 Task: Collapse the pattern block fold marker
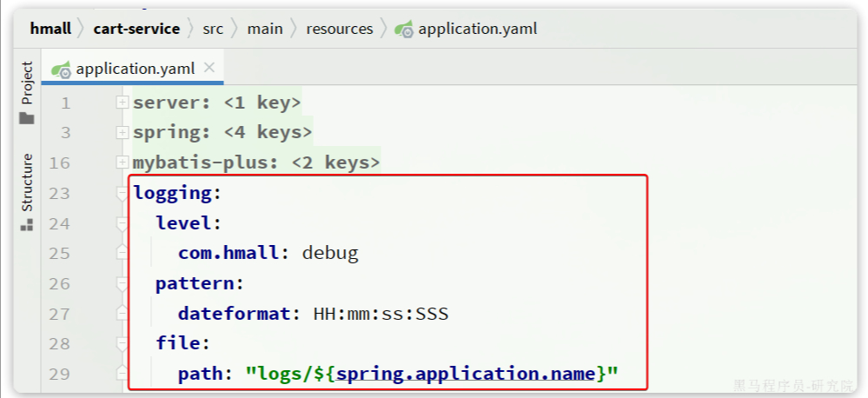pyautogui.click(x=122, y=284)
